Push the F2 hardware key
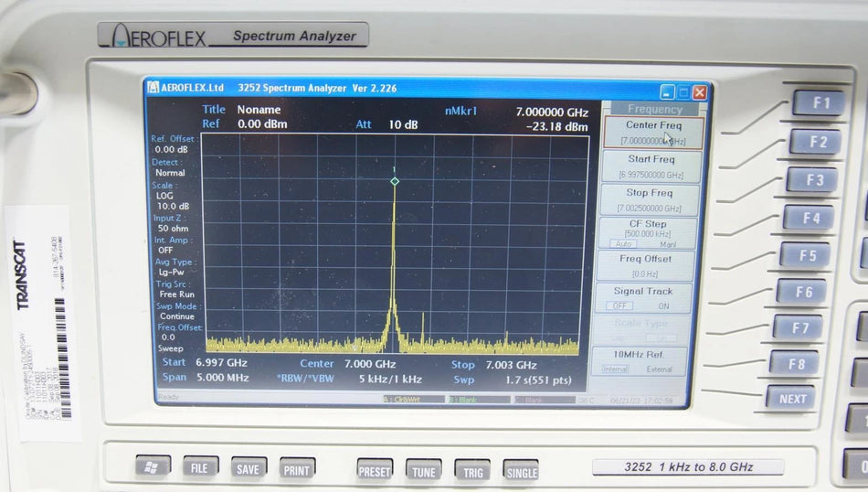This screenshot has height=492, width=868. 817,142
